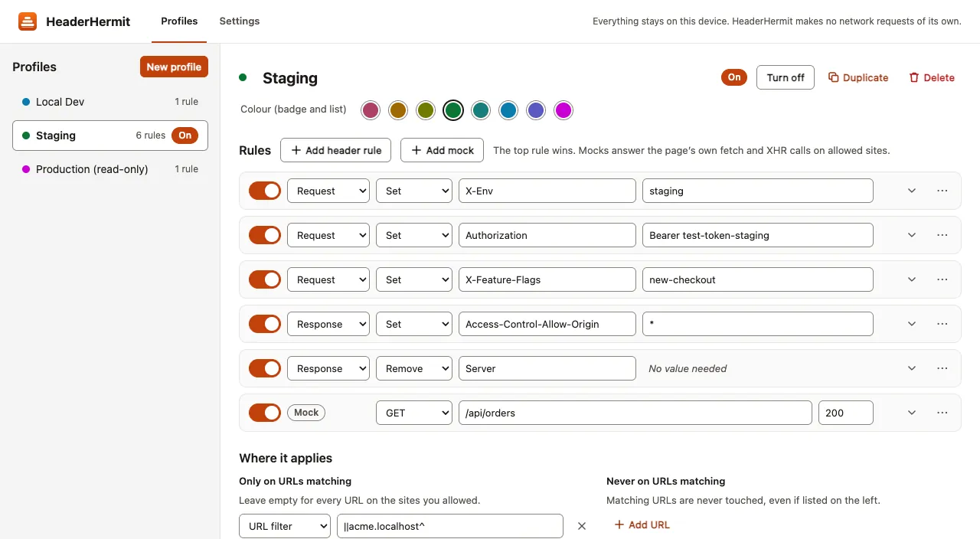Open GET method dropdown of mock
This screenshot has width=980, height=539.
[x=414, y=413]
